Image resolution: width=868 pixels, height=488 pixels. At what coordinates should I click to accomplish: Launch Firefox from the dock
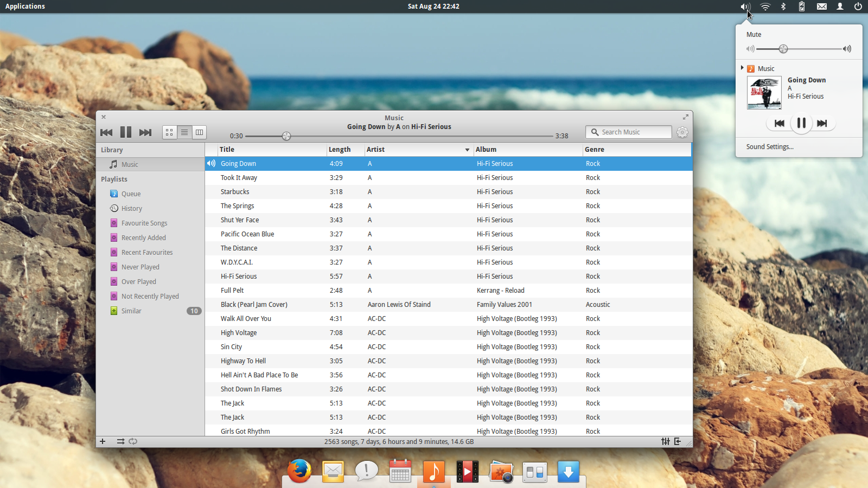pos(299,471)
